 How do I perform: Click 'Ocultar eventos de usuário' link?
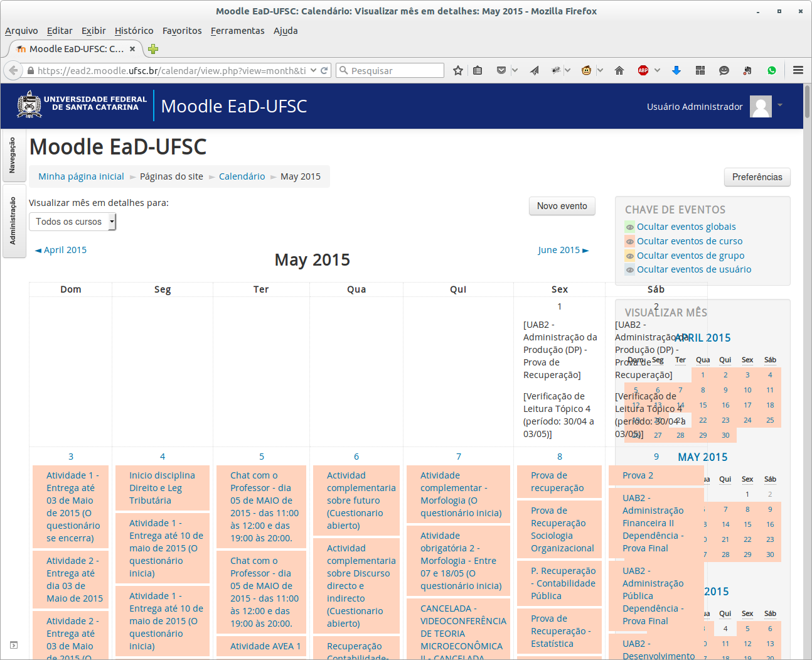click(694, 269)
